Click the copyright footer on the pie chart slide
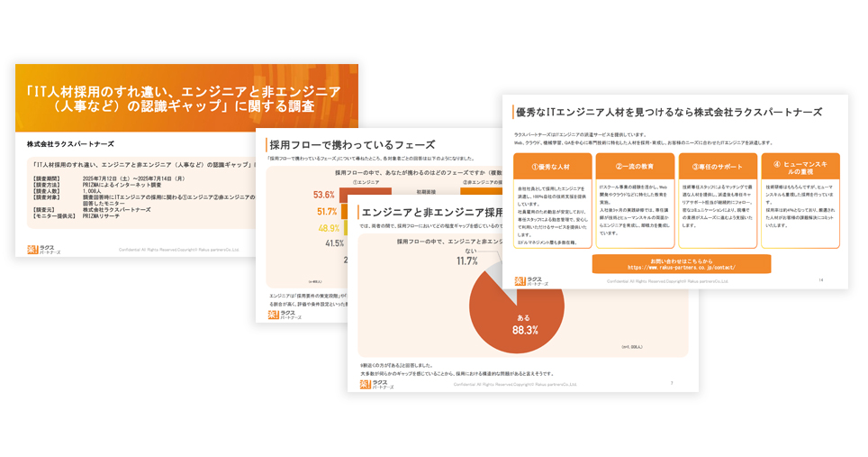This screenshot has width=868, height=457. point(515,384)
